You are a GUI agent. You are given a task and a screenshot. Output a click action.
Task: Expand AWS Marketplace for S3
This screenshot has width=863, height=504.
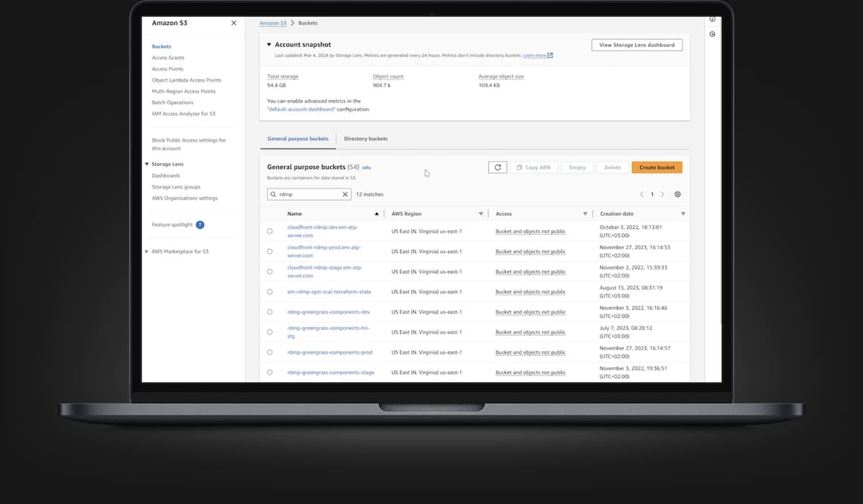(x=147, y=252)
